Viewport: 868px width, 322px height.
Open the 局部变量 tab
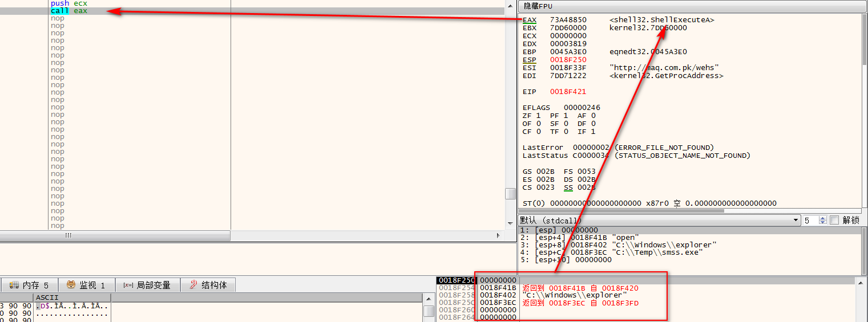click(147, 285)
